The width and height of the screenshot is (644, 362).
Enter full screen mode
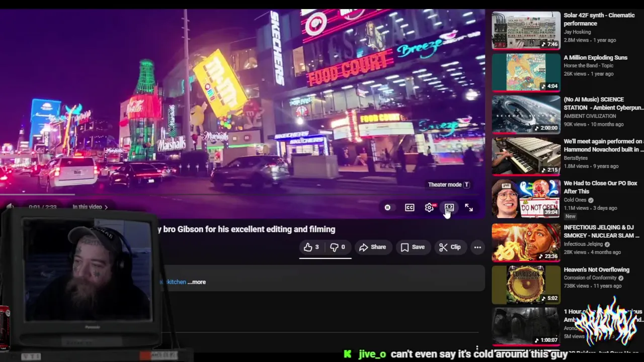[468, 207]
